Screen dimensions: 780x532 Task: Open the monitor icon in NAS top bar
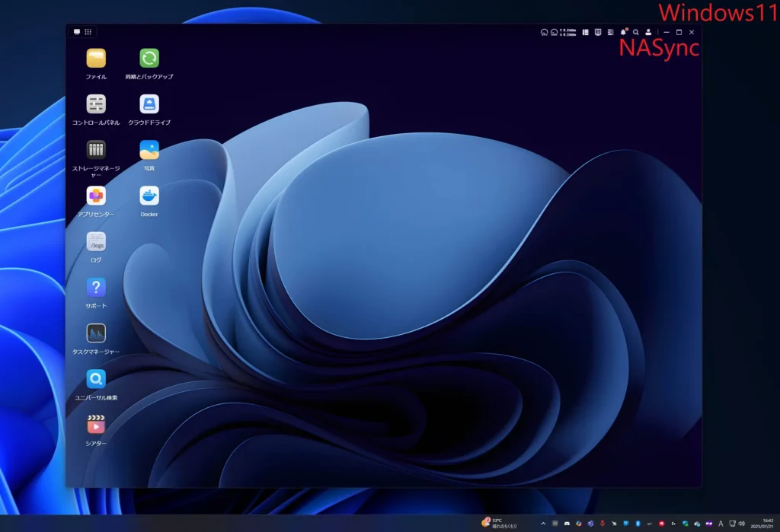coord(598,32)
